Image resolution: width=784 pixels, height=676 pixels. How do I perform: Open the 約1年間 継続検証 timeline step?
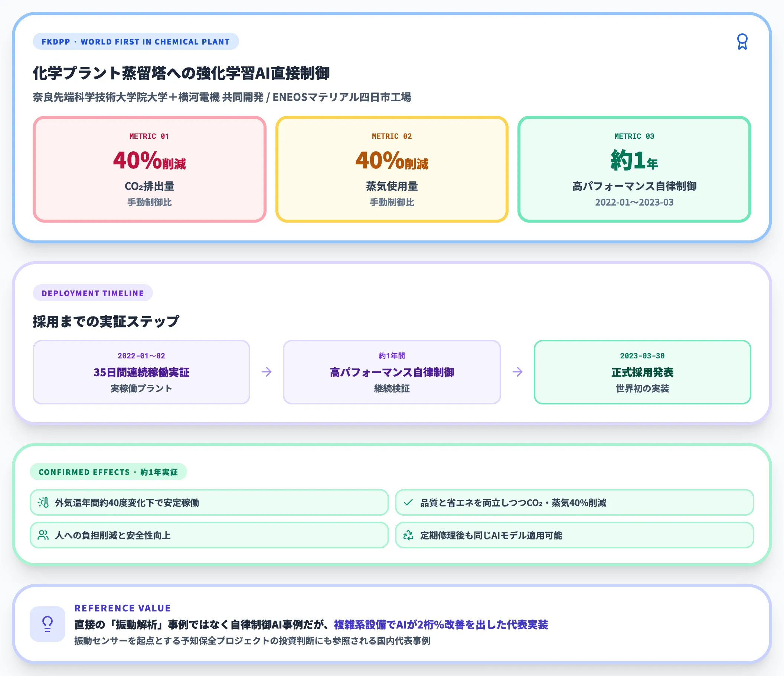(392, 372)
